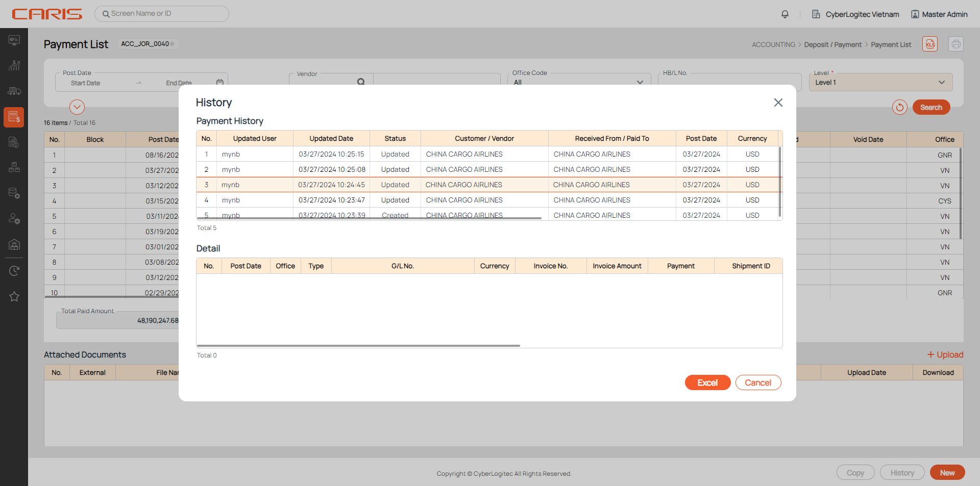
Task: Go to Deposit / Payment breadcrumb
Action: point(832,45)
